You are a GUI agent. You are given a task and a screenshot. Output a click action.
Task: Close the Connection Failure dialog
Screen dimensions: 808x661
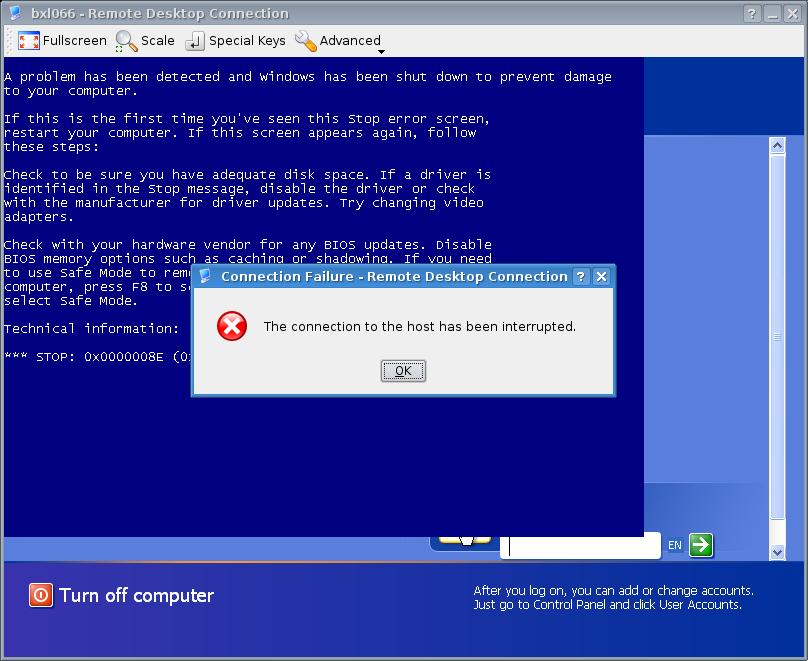pos(601,277)
